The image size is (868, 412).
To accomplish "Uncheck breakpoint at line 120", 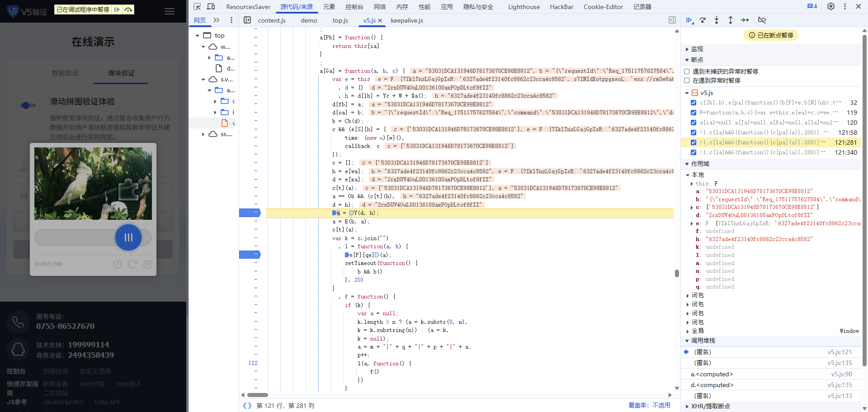I will coord(693,123).
